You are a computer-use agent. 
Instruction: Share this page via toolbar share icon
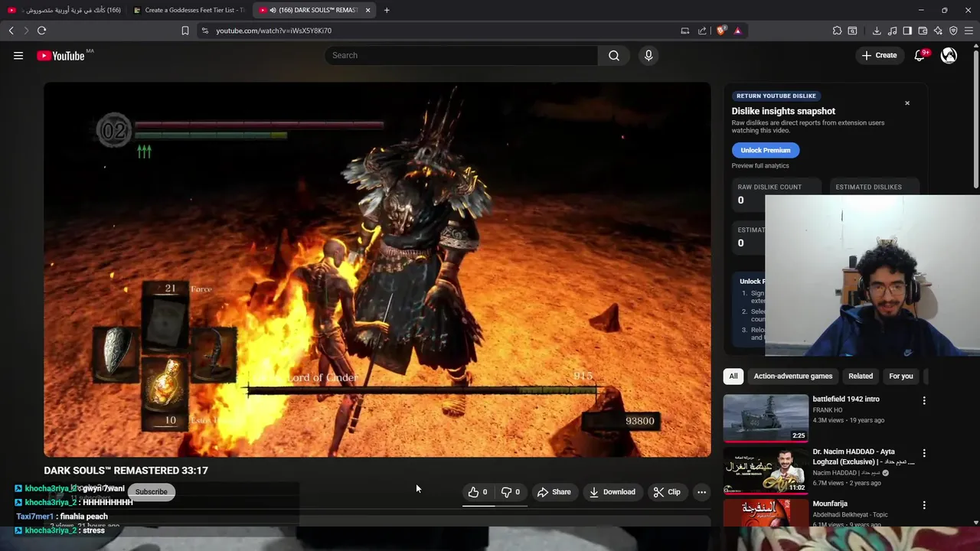pos(702,31)
